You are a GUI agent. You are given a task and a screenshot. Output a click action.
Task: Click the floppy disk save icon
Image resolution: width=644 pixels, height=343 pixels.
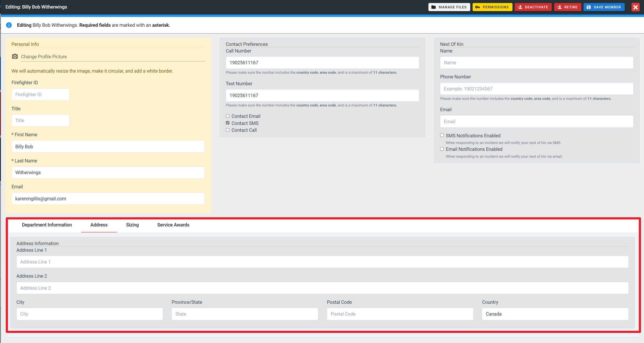589,7
